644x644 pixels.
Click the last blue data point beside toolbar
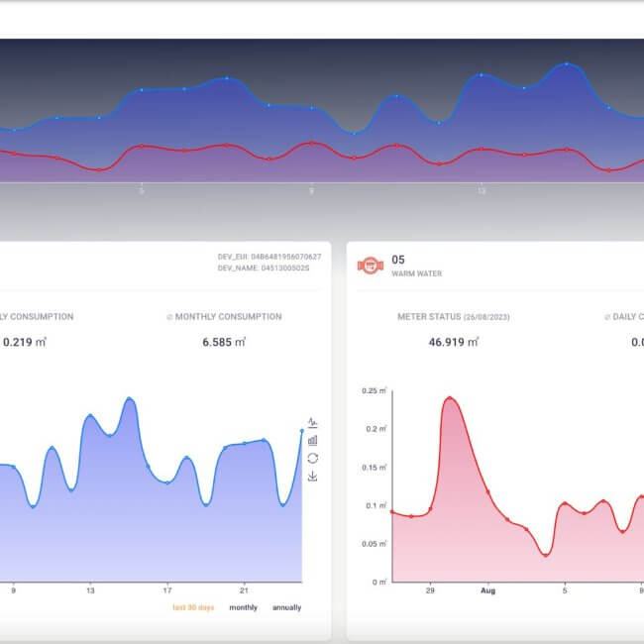302,431
